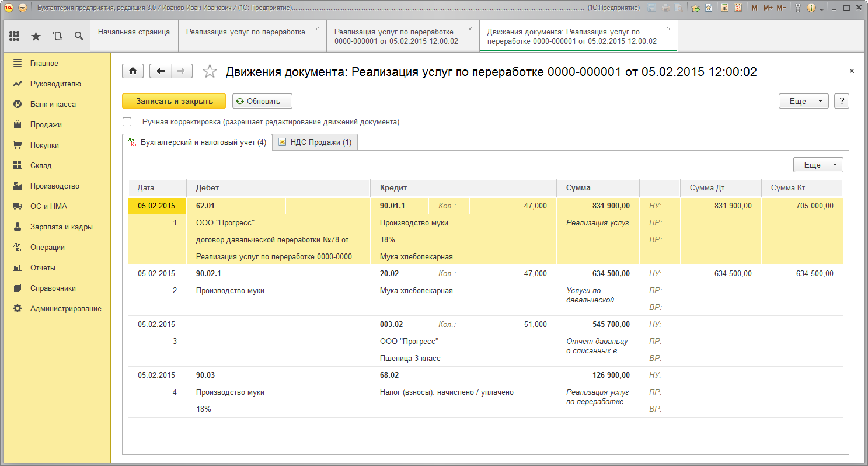
Task: Click the info help icon in title bar
Action: 811,8
